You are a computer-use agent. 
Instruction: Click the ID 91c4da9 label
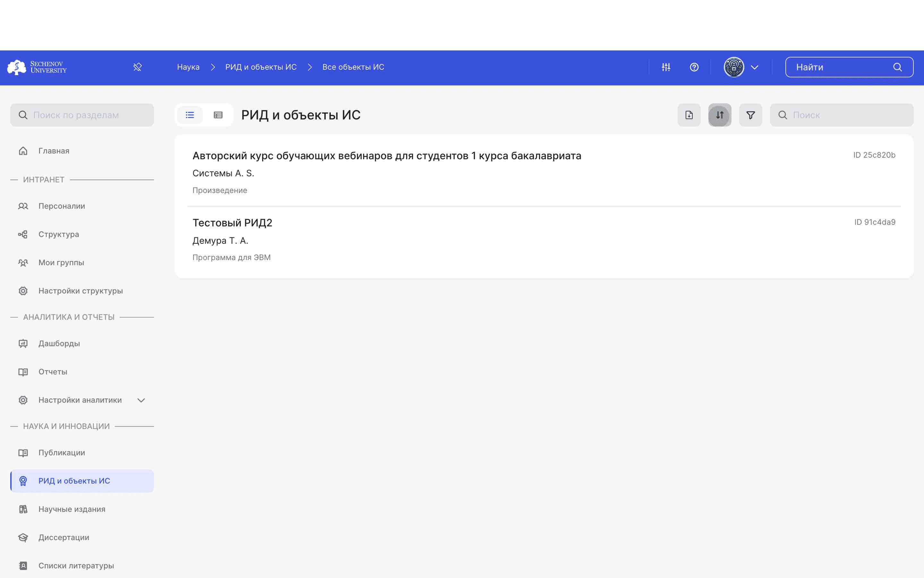[875, 222]
